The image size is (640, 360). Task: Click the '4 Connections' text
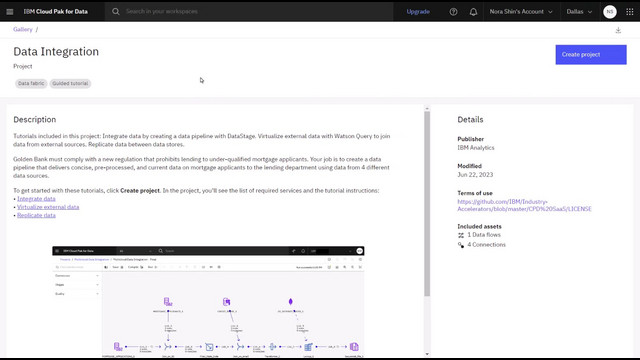[x=486, y=244]
